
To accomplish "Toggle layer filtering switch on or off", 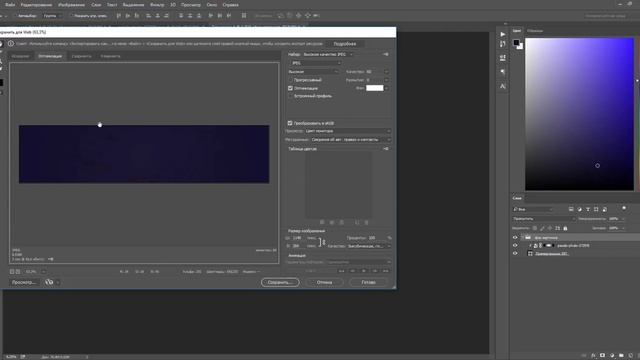I will [624, 209].
